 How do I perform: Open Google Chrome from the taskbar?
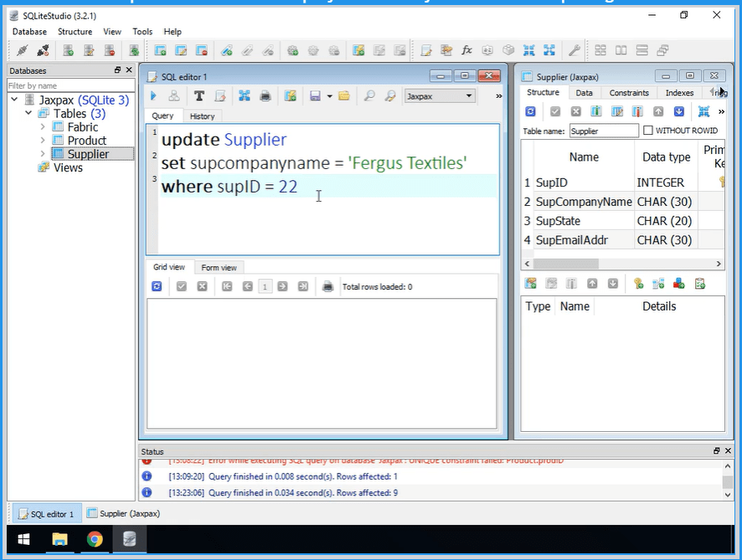click(95, 539)
